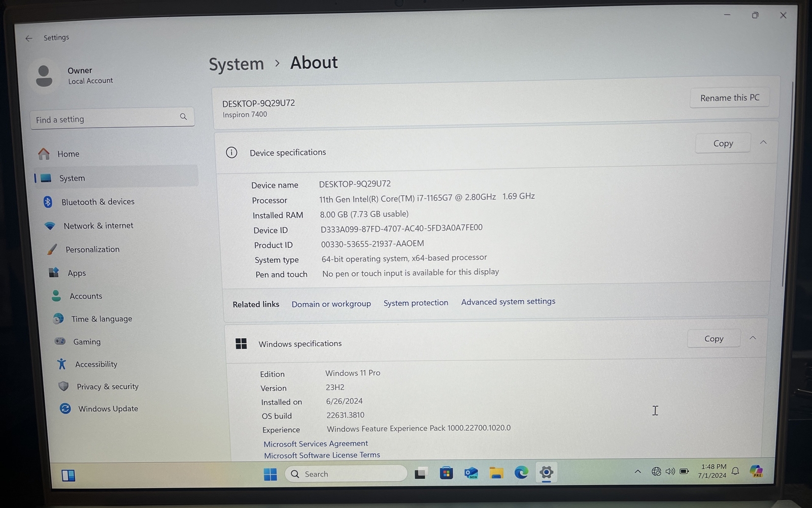812x508 pixels.
Task: Click the Privacy & security shield icon
Action: (63, 386)
